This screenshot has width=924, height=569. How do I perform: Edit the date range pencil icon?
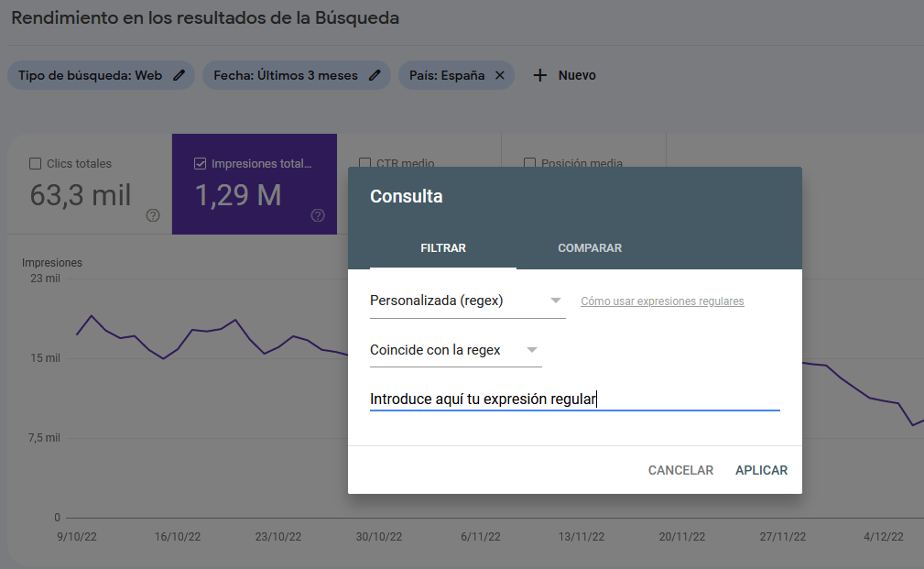pos(375,75)
